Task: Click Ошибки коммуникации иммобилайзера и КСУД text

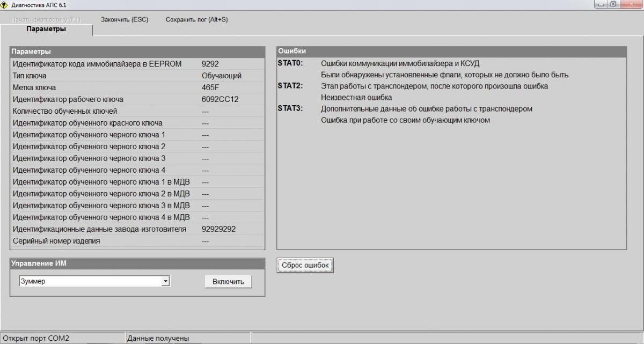Action: point(400,63)
